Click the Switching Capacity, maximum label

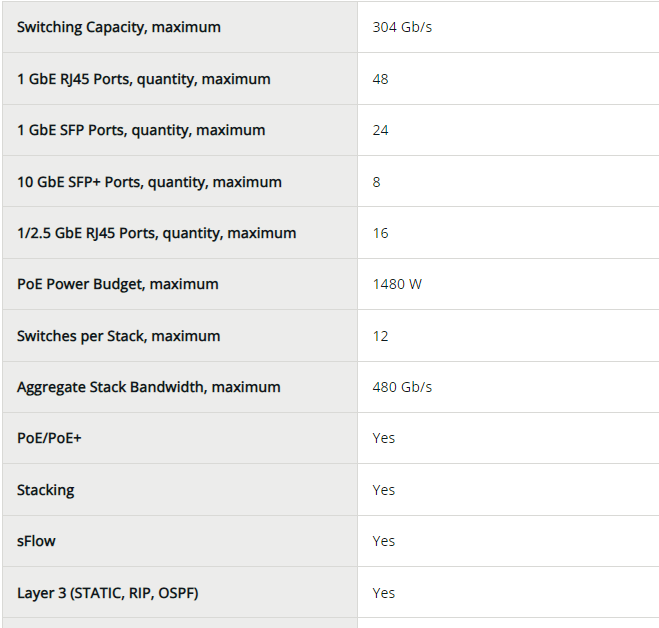119,27
